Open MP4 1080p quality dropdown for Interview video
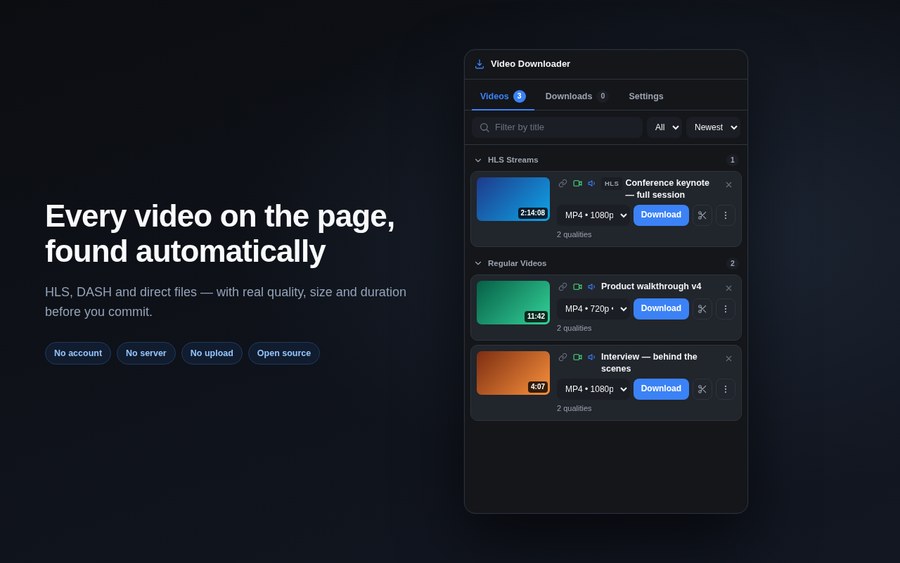Viewport: 900px width, 563px height. [594, 389]
